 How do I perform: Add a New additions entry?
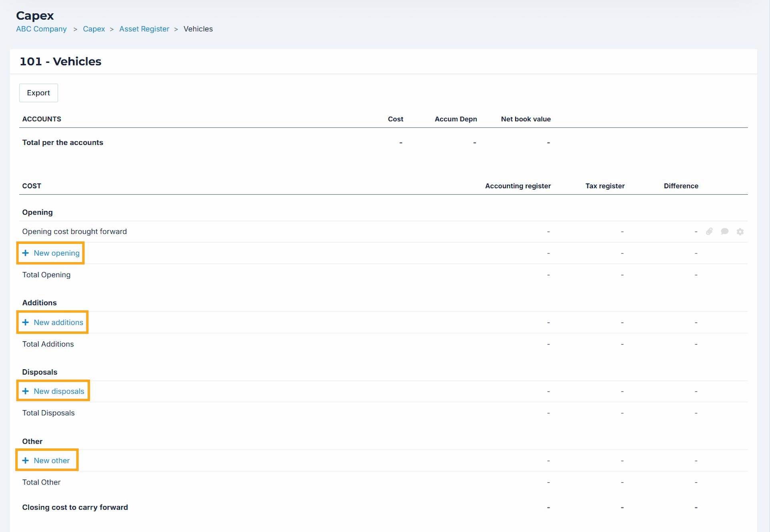pos(58,322)
